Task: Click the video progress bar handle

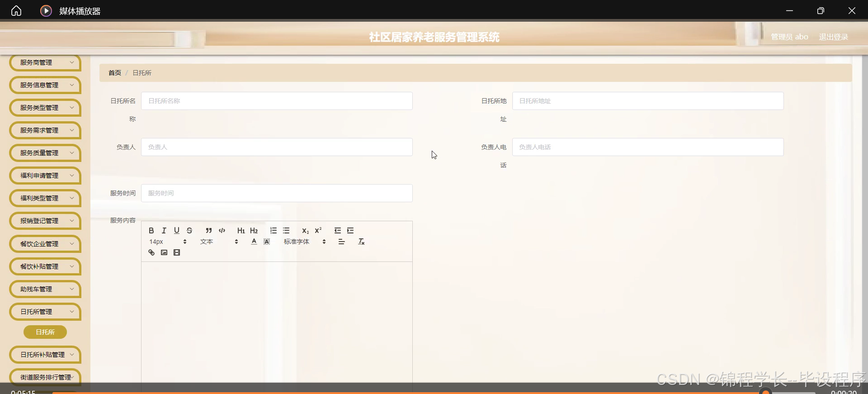Action: click(766, 392)
